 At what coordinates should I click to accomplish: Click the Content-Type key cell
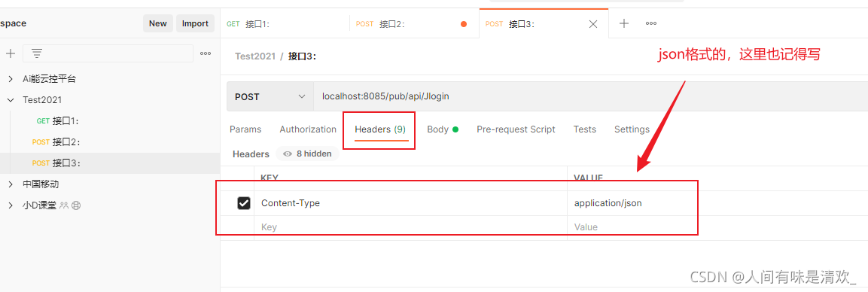410,203
